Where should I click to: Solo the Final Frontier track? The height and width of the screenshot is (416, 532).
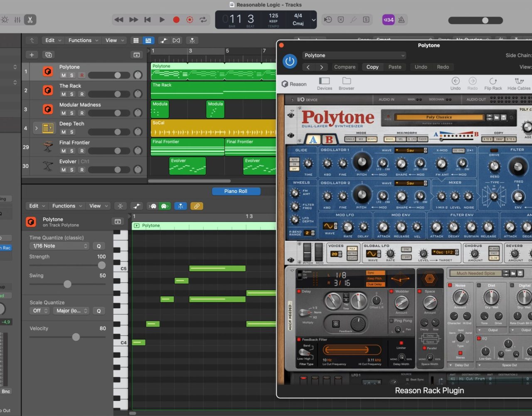point(72,151)
